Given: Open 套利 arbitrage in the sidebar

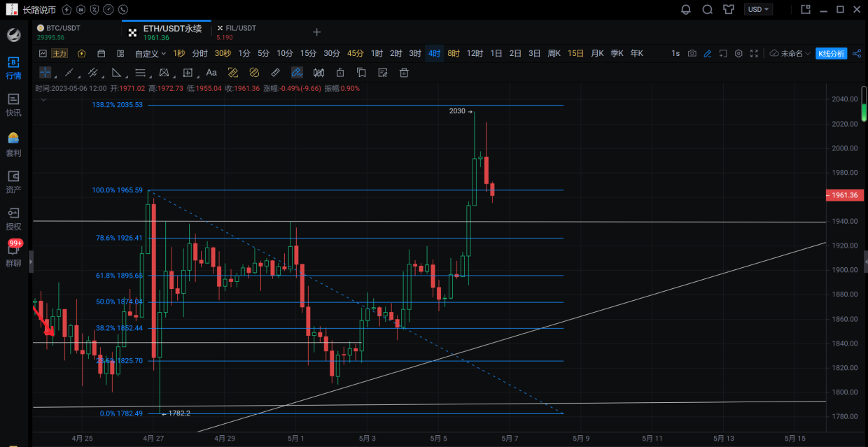Looking at the screenshot, I should [x=13, y=144].
